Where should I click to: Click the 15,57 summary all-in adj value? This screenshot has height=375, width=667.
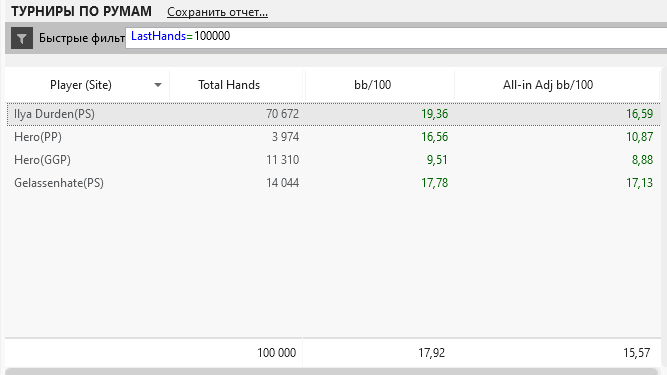tap(636, 353)
